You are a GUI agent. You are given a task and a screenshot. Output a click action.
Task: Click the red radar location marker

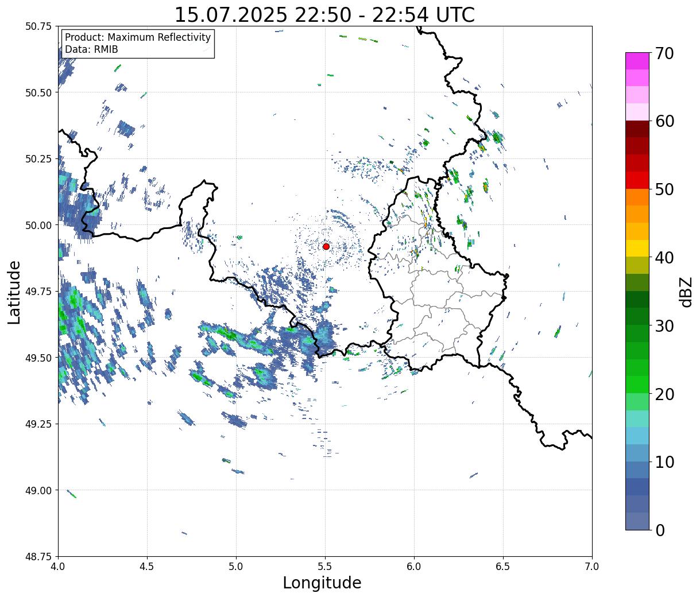click(x=326, y=246)
